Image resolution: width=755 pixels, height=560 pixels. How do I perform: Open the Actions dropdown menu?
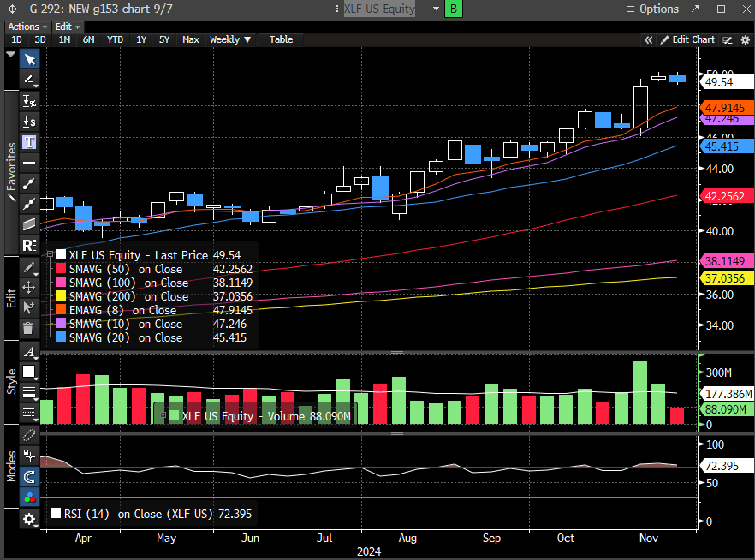[x=27, y=27]
